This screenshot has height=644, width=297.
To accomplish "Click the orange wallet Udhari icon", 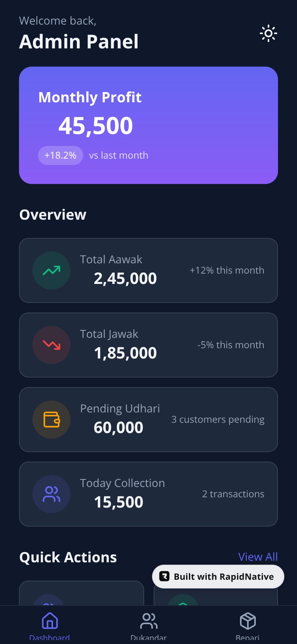I will (51, 420).
